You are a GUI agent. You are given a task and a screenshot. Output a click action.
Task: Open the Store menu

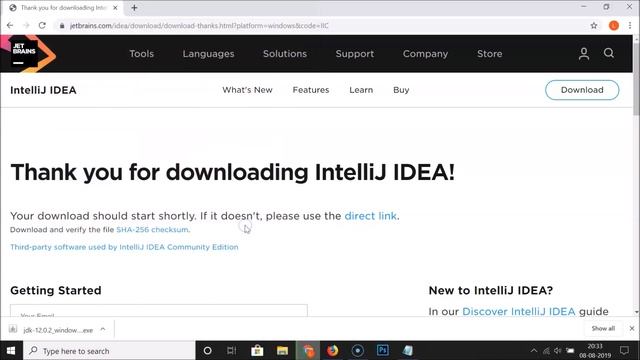[x=489, y=53]
